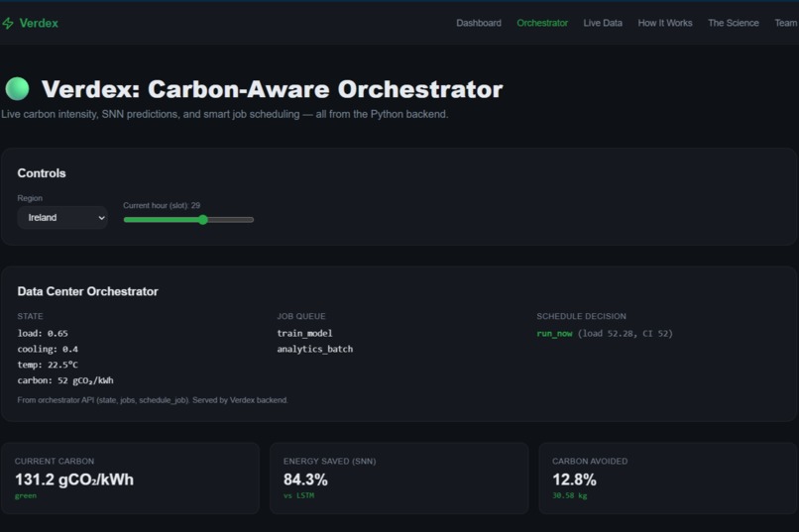Open the Team nav link
The image size is (799, 532).
[x=786, y=23]
